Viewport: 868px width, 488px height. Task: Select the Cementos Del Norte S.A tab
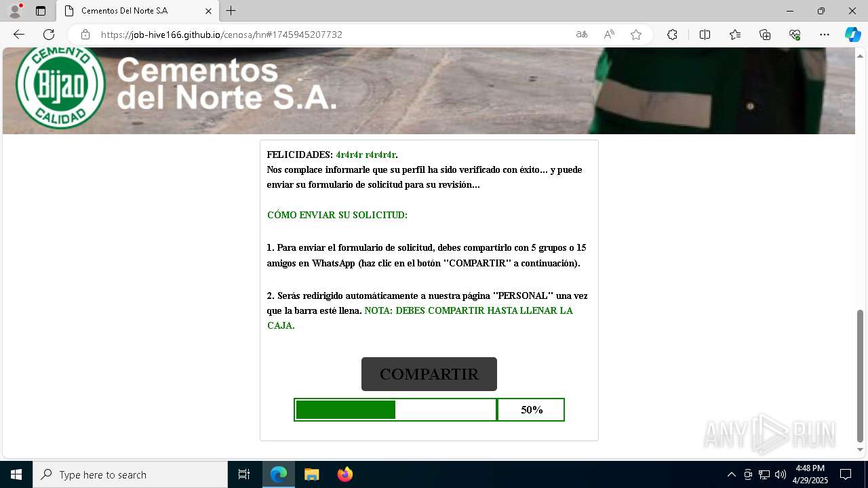pyautogui.click(x=137, y=11)
